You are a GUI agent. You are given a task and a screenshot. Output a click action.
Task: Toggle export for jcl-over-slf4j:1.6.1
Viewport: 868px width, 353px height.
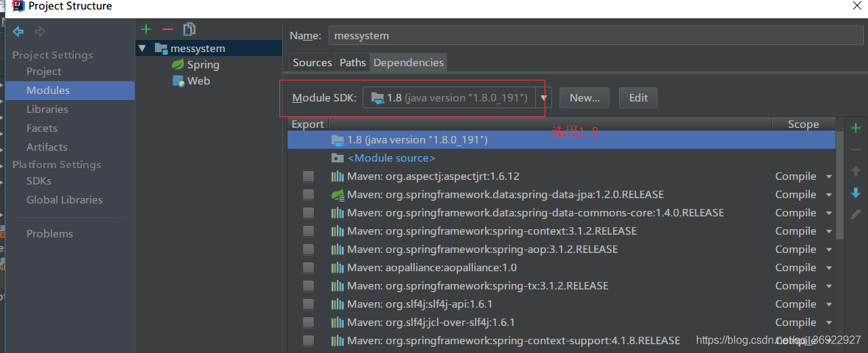[x=309, y=322]
